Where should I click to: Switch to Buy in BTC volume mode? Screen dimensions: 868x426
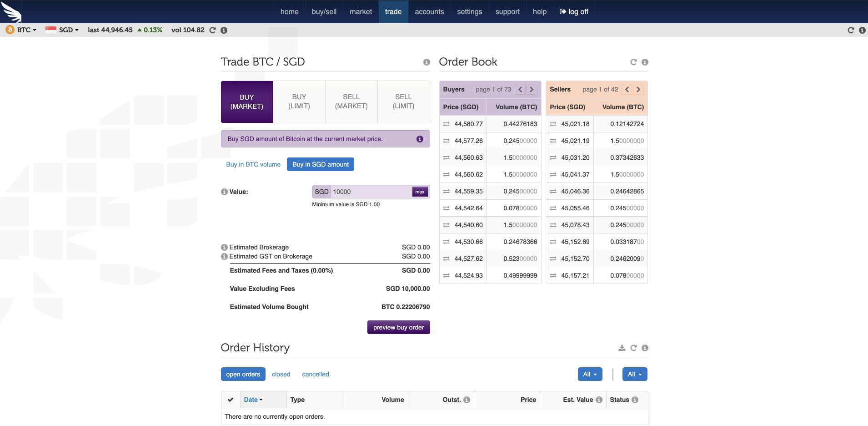click(x=253, y=164)
